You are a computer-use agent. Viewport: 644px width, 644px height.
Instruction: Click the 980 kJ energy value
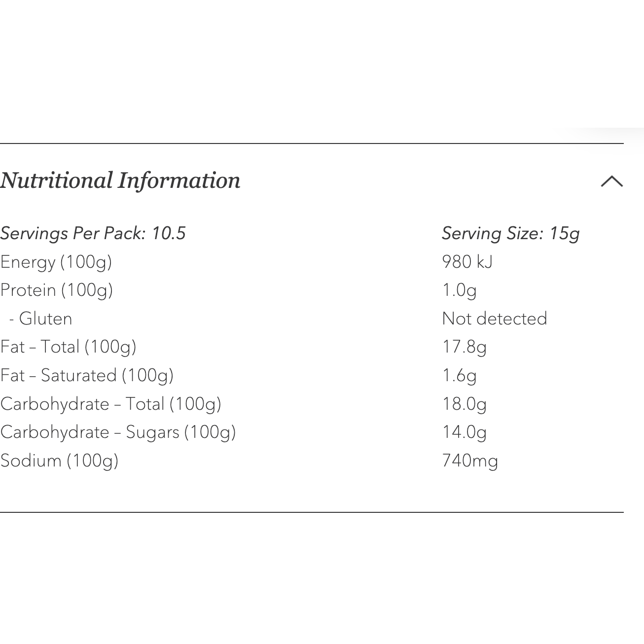[x=467, y=262]
